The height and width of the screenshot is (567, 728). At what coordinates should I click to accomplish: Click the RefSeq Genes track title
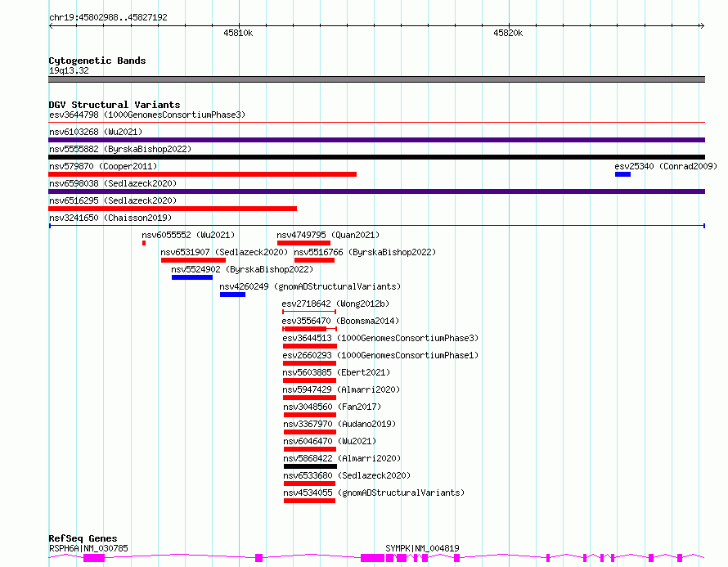(83, 538)
